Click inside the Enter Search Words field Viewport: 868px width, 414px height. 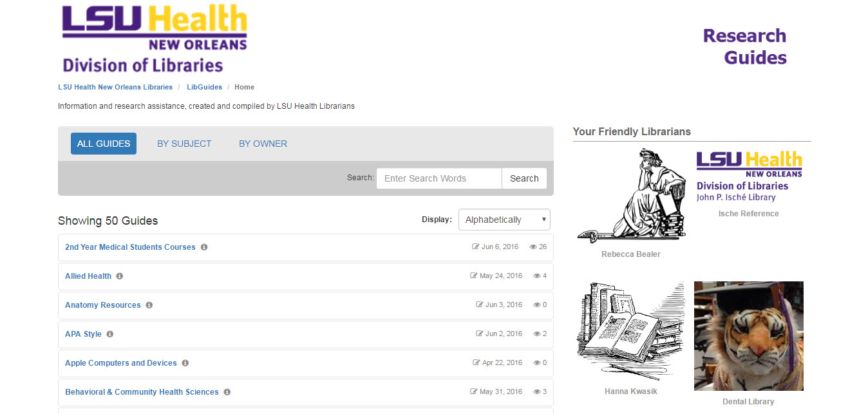(x=439, y=178)
